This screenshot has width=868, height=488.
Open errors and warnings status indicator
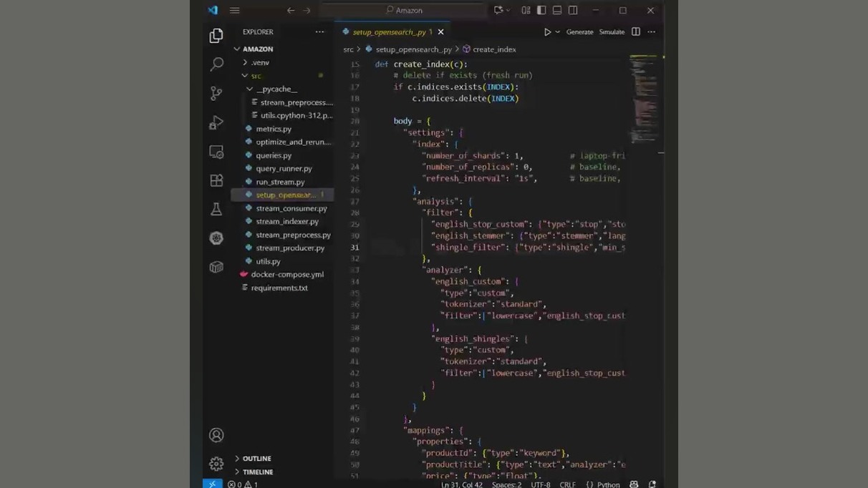(x=243, y=484)
